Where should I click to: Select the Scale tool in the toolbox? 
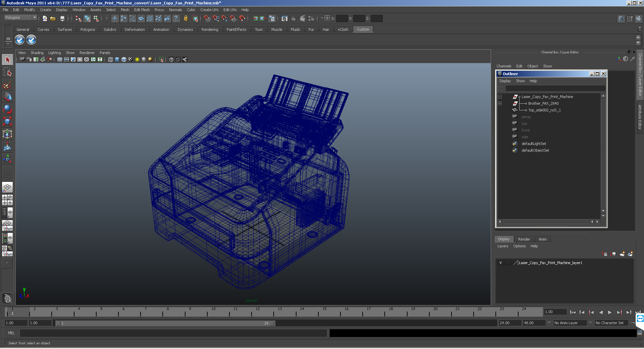click(7, 121)
